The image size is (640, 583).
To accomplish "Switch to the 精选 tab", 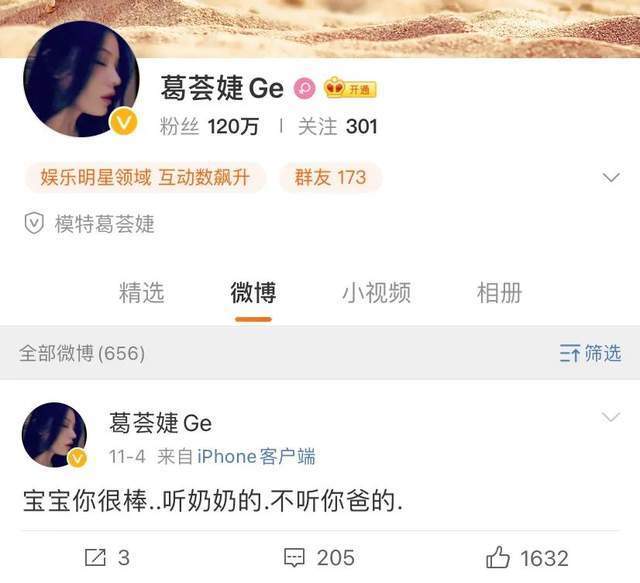I will pyautogui.click(x=142, y=293).
